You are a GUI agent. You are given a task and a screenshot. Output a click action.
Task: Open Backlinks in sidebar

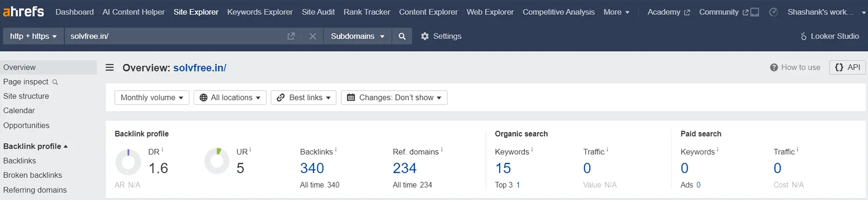tap(20, 161)
